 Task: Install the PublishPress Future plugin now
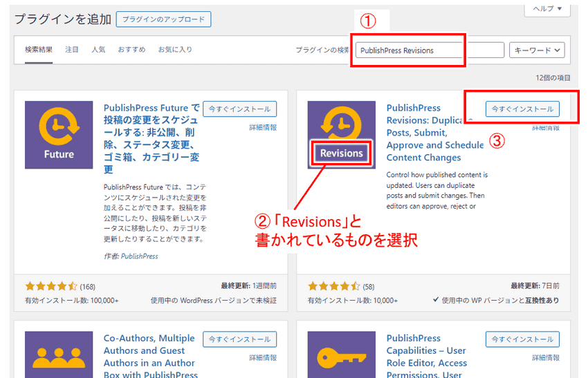[239, 109]
